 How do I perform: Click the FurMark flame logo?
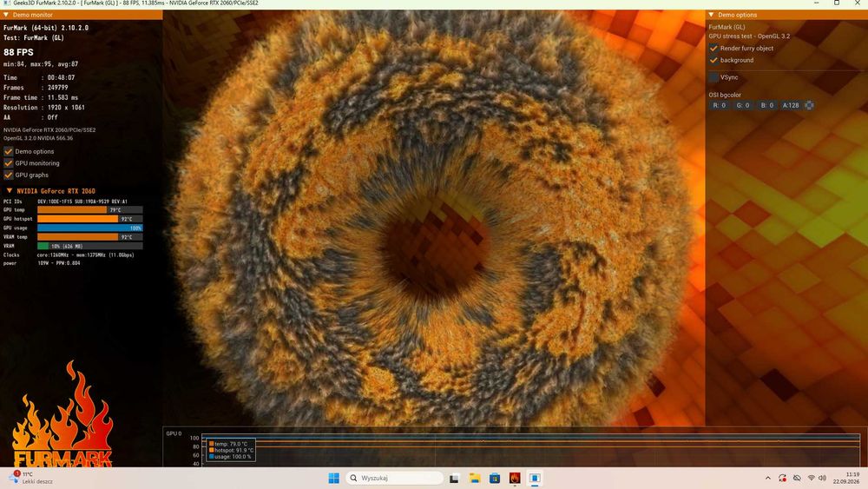pyautogui.click(x=62, y=414)
